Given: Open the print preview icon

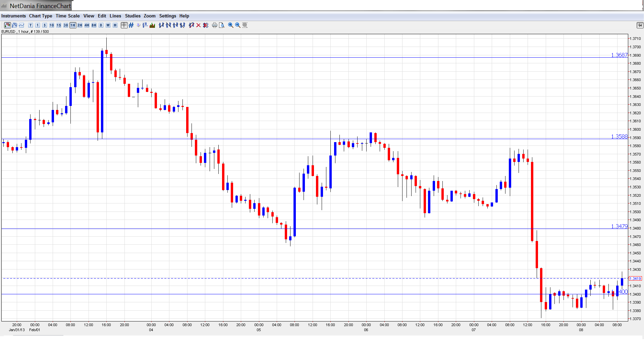Looking at the screenshot, I should coord(222,25).
